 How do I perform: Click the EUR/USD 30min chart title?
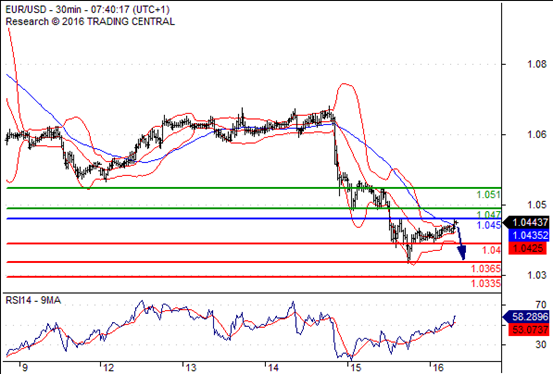pyautogui.click(x=87, y=10)
